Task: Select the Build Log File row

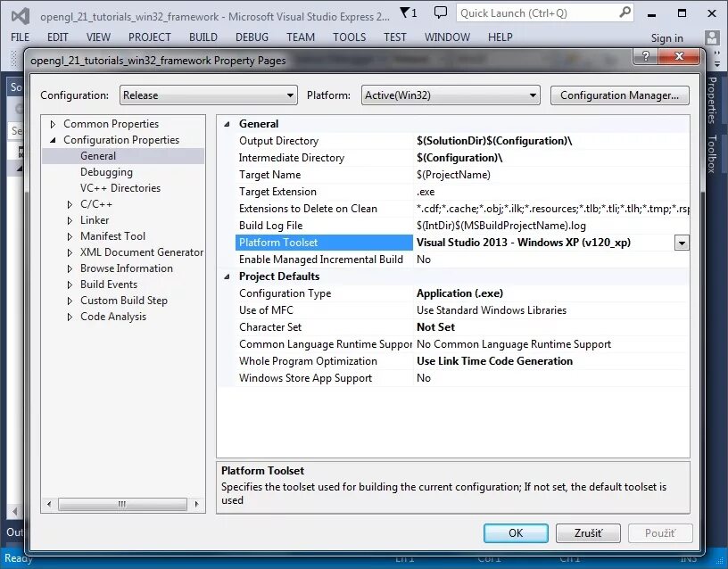Action: point(462,226)
